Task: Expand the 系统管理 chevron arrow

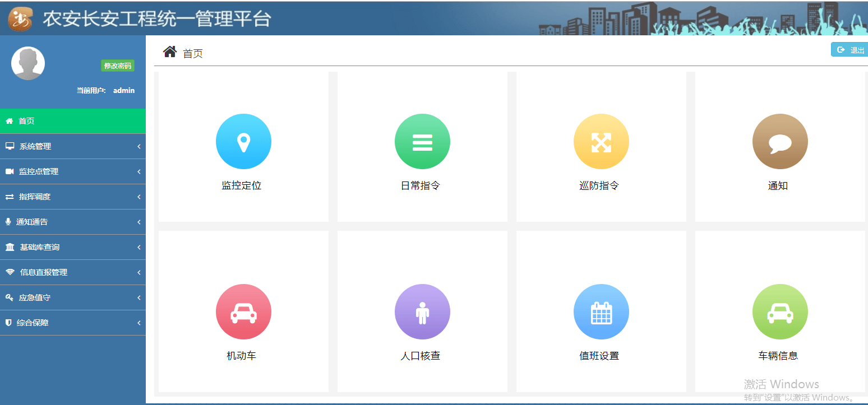Action: point(138,146)
